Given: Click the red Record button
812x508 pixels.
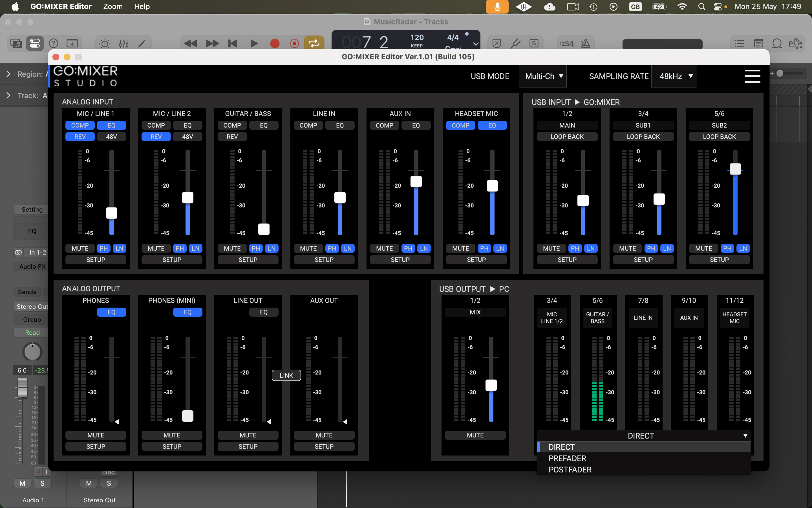Looking at the screenshot, I should (275, 43).
